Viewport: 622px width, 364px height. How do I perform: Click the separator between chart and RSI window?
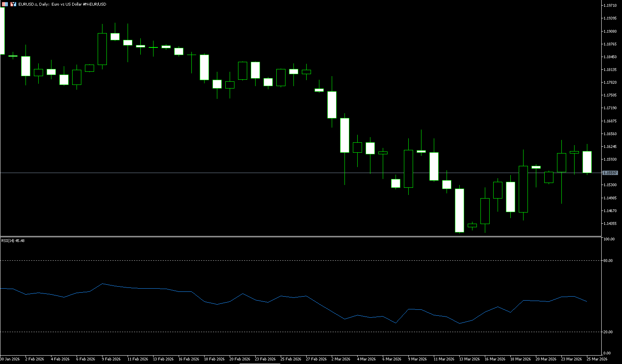pyautogui.click(x=299, y=237)
